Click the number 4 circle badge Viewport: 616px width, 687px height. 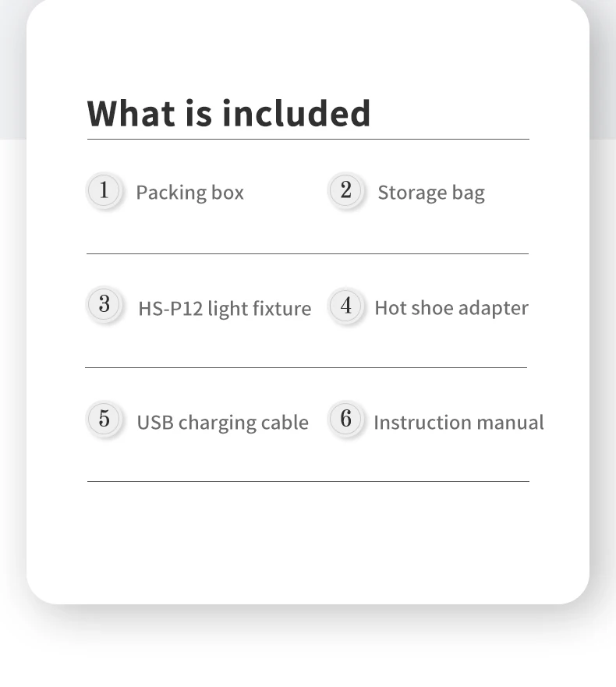coord(345,305)
